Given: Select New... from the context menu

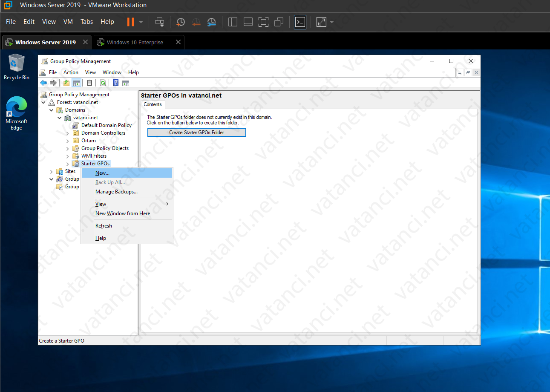Looking at the screenshot, I should click(x=102, y=173).
